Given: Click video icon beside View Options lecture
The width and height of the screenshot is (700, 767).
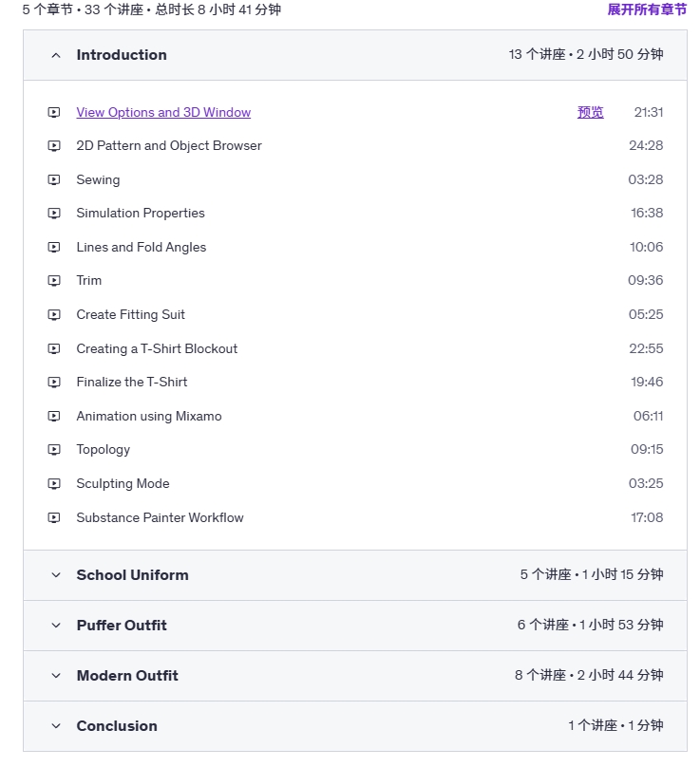Looking at the screenshot, I should click(x=54, y=113).
